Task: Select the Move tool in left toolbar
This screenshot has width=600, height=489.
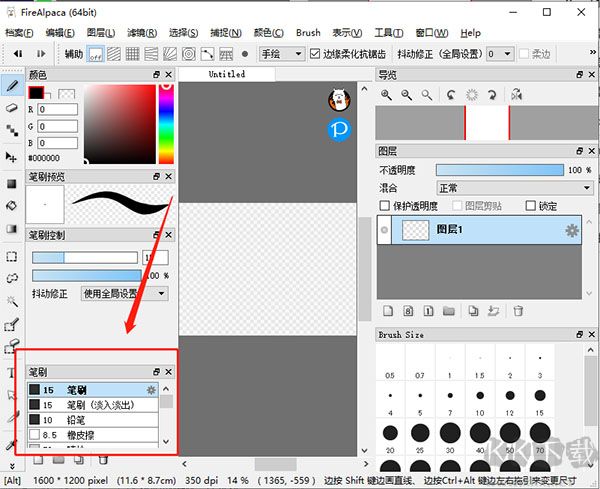Action: click(x=11, y=157)
